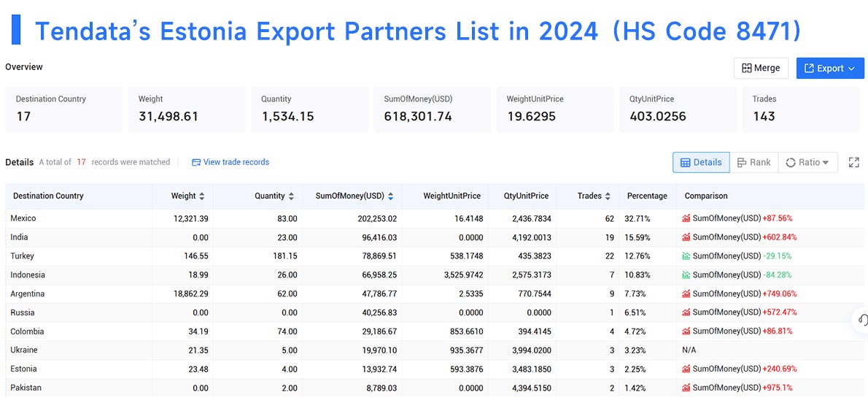Switch to the Rank view tab

click(x=753, y=162)
